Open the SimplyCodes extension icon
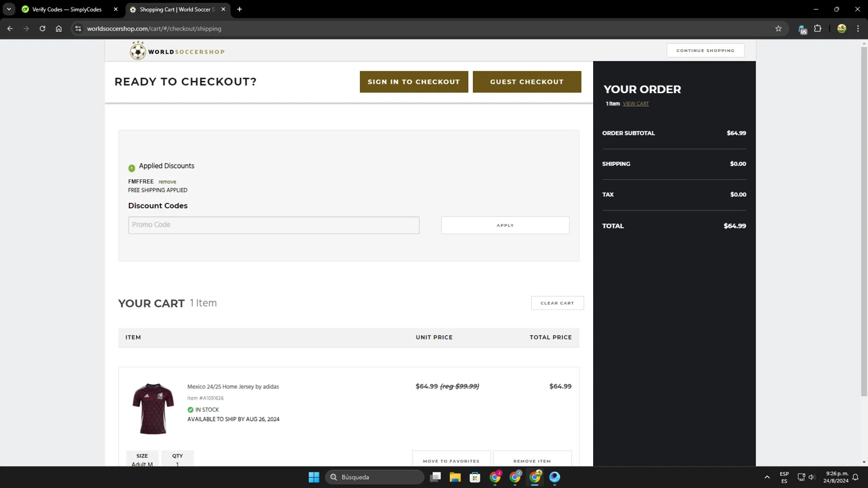The height and width of the screenshot is (488, 868). tap(802, 29)
